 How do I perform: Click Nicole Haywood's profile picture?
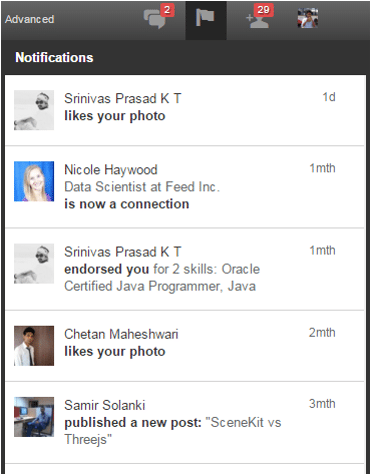pyautogui.click(x=34, y=181)
